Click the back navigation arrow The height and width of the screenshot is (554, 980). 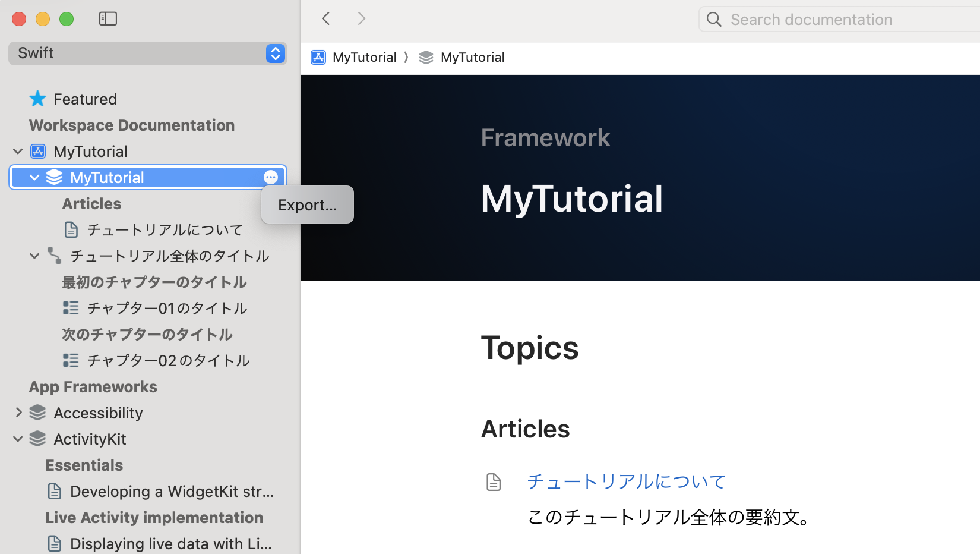(x=325, y=18)
